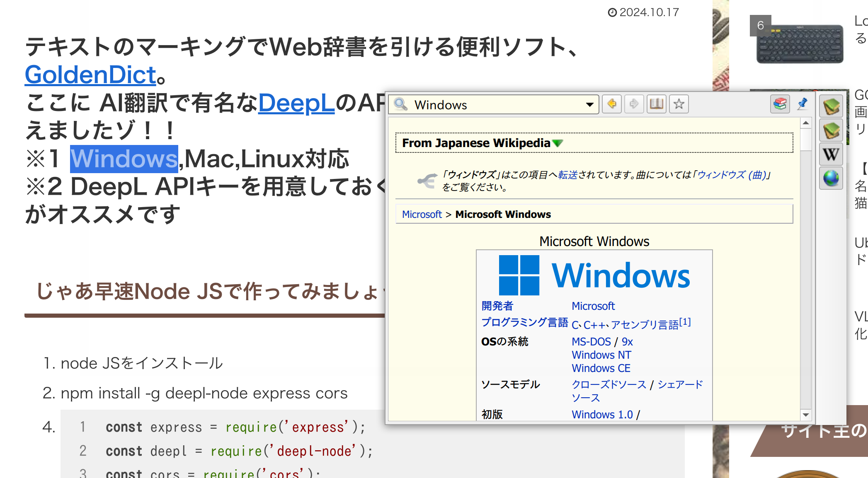Open the C++ language link
This screenshot has height=478, width=868.
coord(594,325)
